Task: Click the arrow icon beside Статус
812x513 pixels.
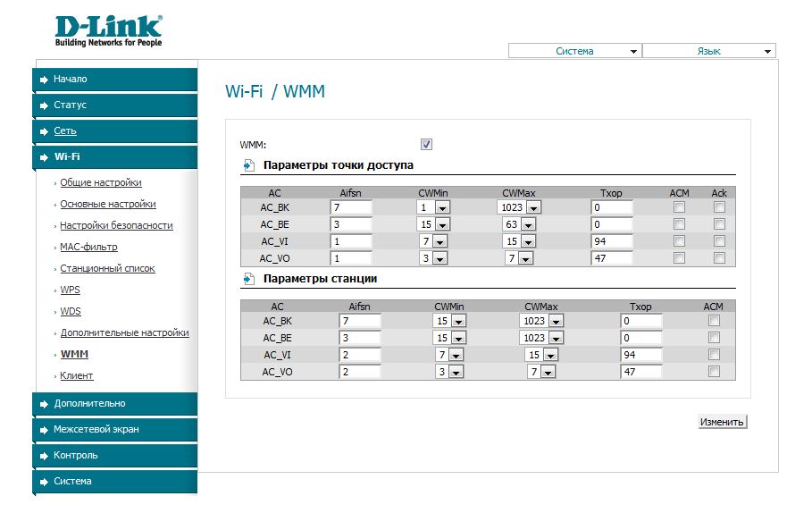Action: pyautogui.click(x=44, y=105)
